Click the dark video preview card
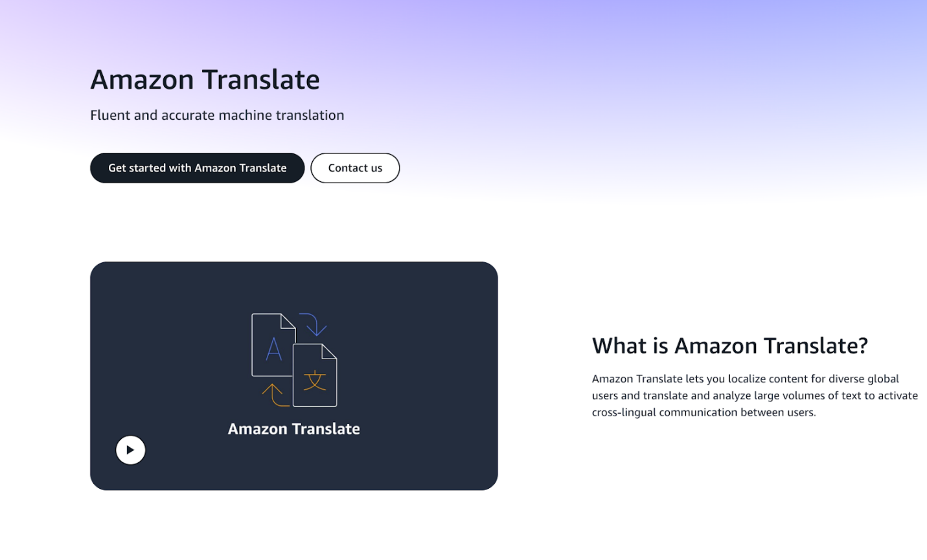 tap(293, 375)
